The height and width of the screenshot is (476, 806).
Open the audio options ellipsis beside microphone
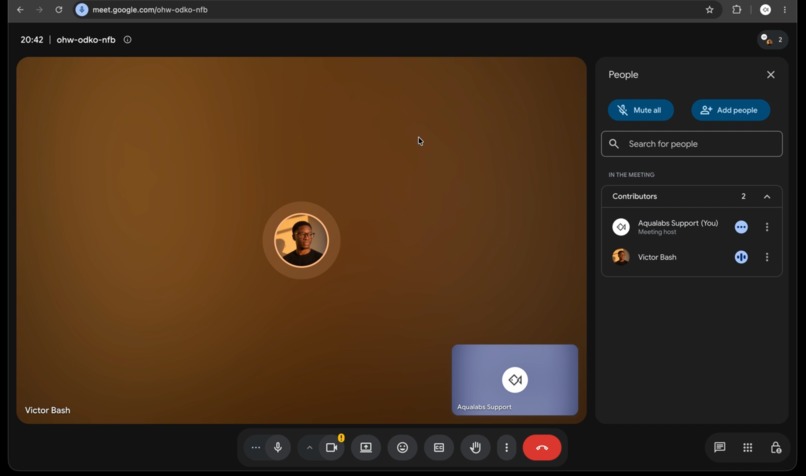[x=255, y=448]
